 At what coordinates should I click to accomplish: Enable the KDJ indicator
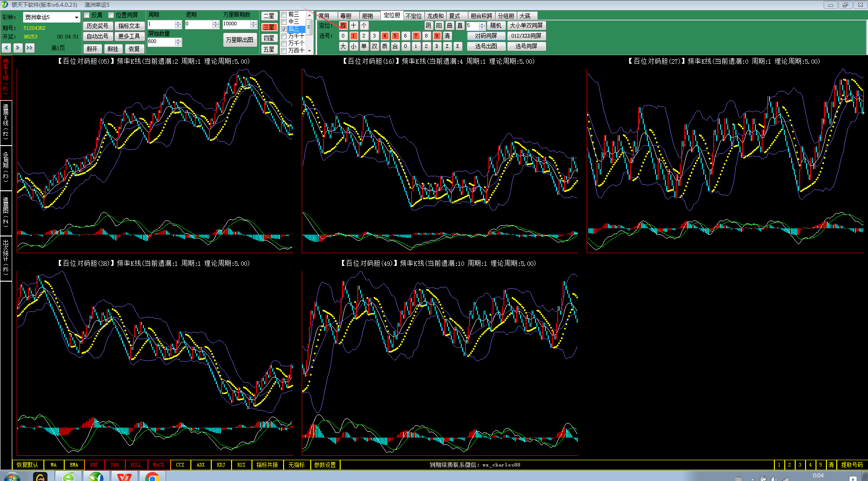pos(221,465)
